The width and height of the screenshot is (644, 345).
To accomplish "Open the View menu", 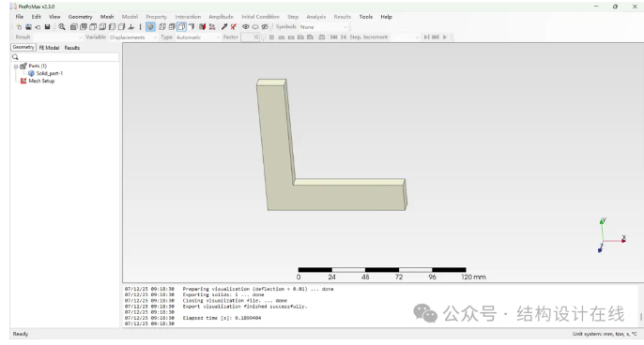I will [x=54, y=17].
